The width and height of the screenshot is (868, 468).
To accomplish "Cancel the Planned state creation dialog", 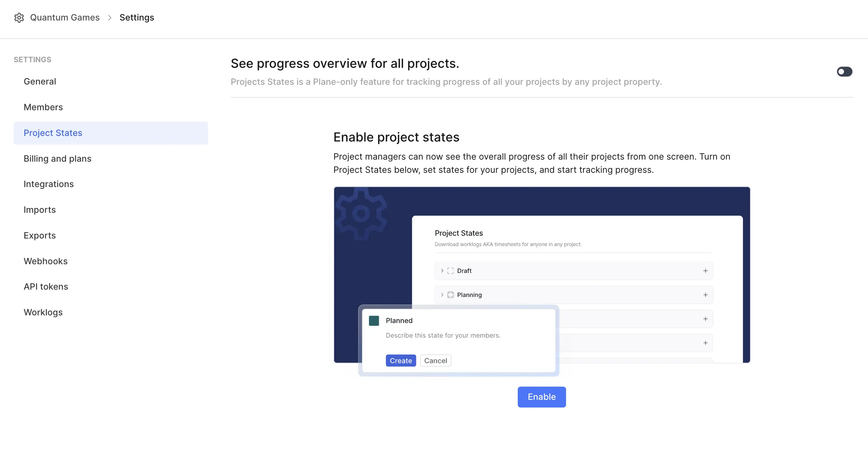I will (435, 360).
